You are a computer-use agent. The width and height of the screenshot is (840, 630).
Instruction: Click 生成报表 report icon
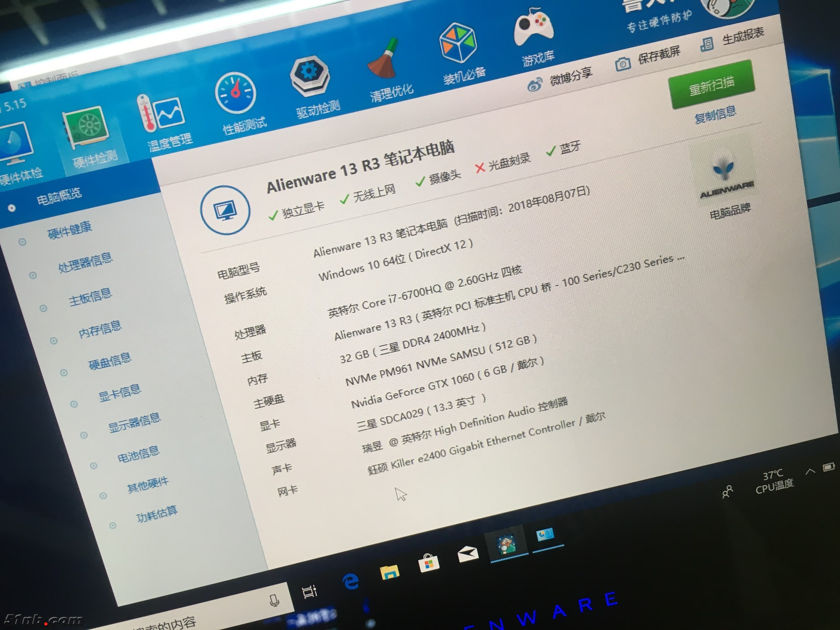pos(706,44)
